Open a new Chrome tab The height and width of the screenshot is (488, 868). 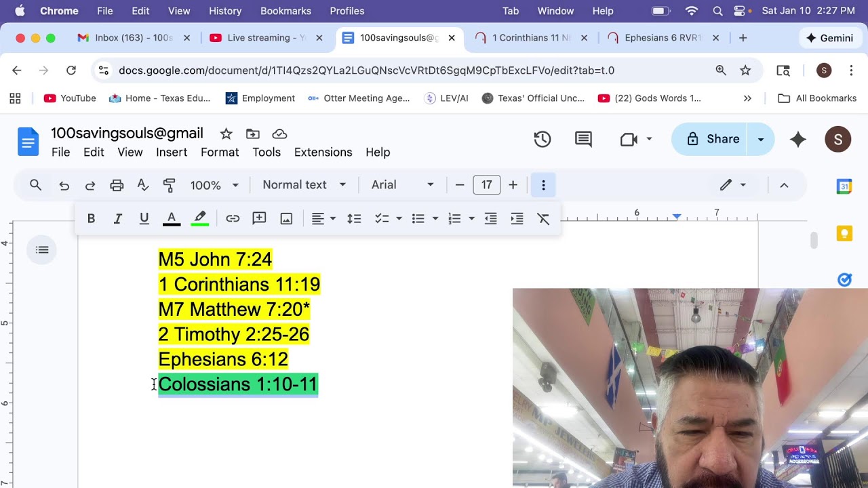pyautogui.click(x=743, y=38)
